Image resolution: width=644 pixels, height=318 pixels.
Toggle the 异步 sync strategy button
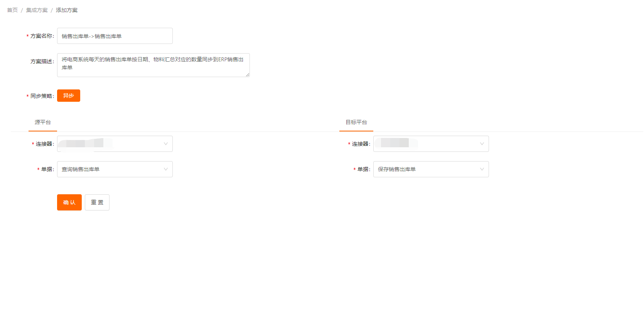tap(69, 96)
